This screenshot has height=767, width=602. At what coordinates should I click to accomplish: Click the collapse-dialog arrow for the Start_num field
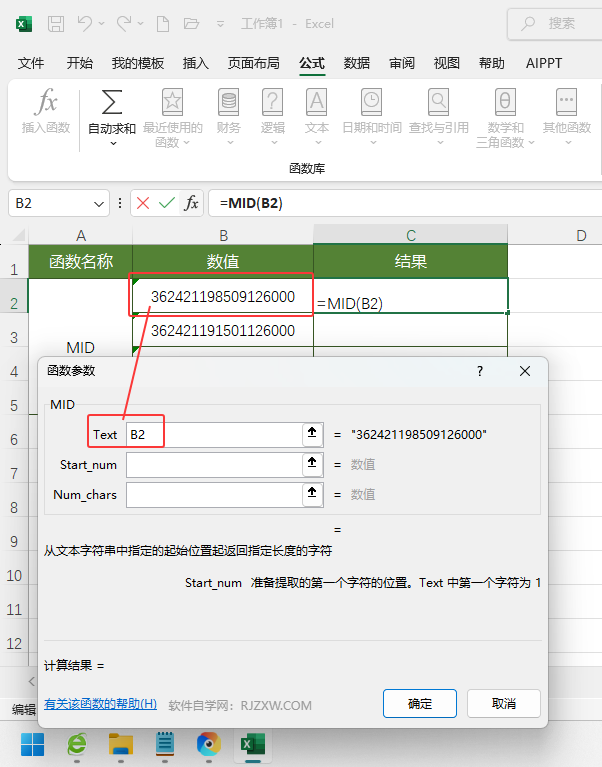(x=312, y=464)
